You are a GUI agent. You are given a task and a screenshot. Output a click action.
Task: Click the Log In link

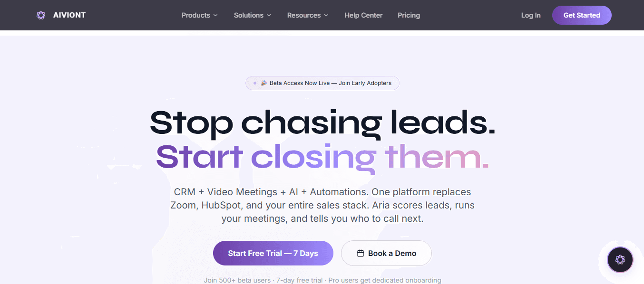(531, 15)
